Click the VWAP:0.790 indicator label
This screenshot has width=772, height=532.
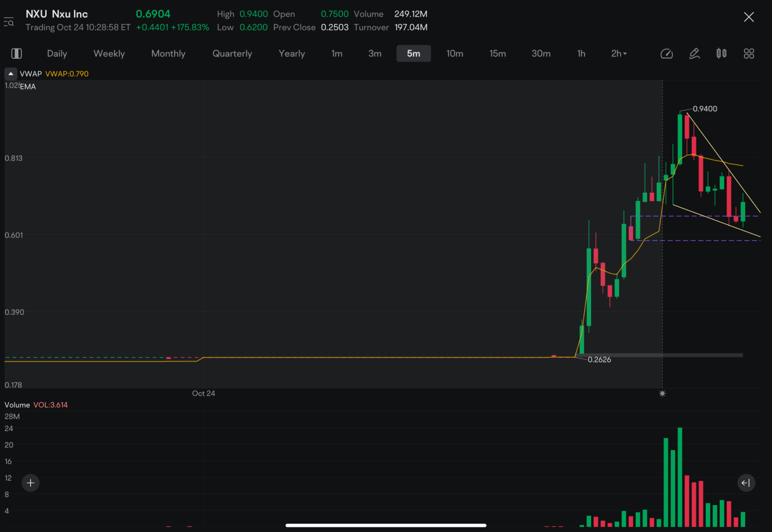click(67, 74)
